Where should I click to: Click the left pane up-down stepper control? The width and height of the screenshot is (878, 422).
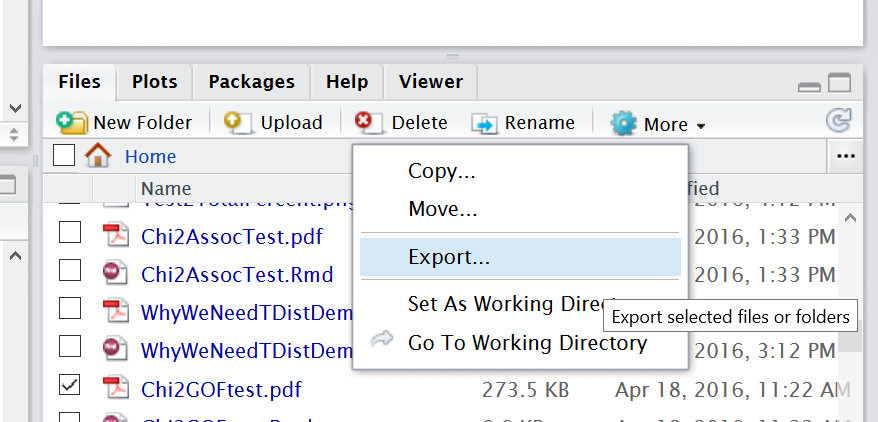(14, 134)
